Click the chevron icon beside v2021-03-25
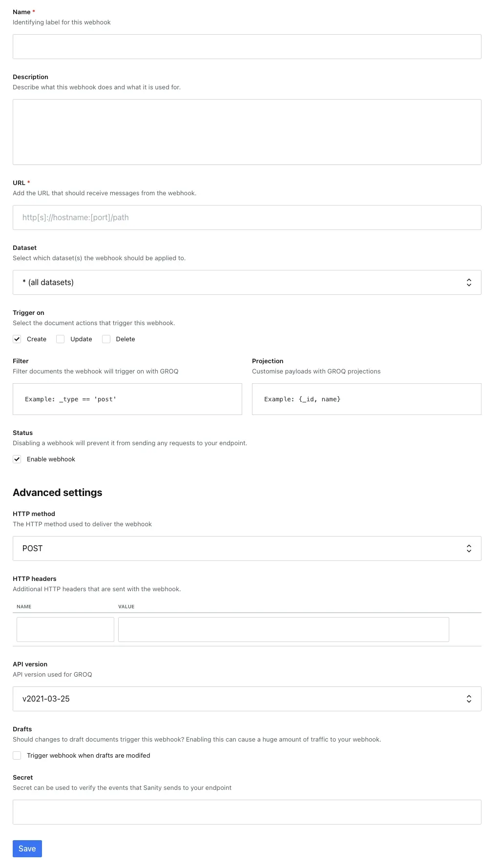The height and width of the screenshot is (868, 502). tap(469, 699)
